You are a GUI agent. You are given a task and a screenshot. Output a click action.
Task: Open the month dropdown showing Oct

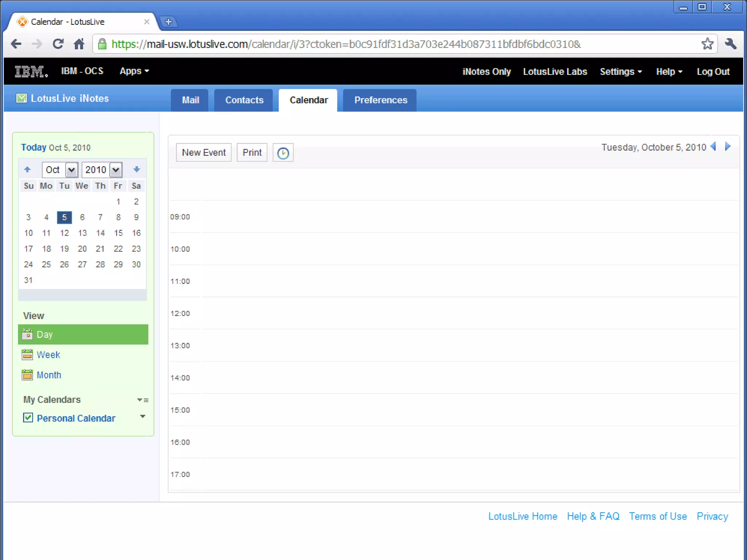pyautogui.click(x=71, y=170)
